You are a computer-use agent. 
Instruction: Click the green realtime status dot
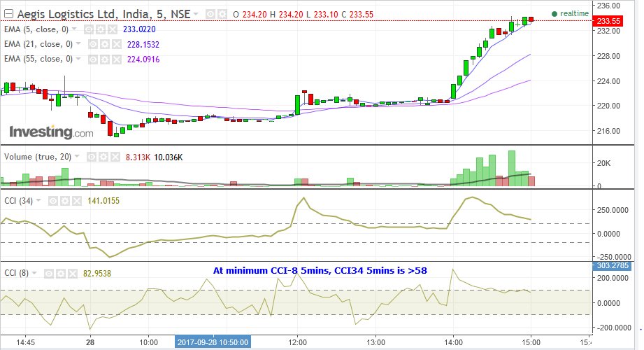click(554, 14)
